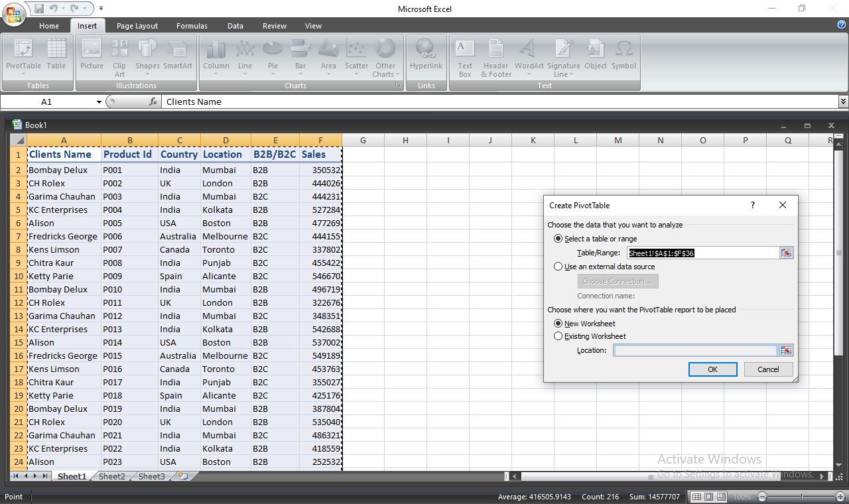Confirm the PivotTable dialog with OK
849x504 pixels.
712,369
